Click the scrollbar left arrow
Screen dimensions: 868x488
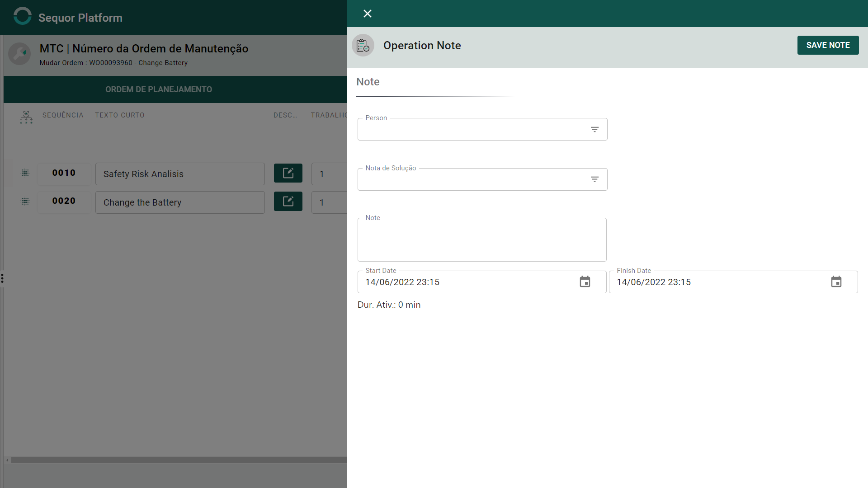7,460
